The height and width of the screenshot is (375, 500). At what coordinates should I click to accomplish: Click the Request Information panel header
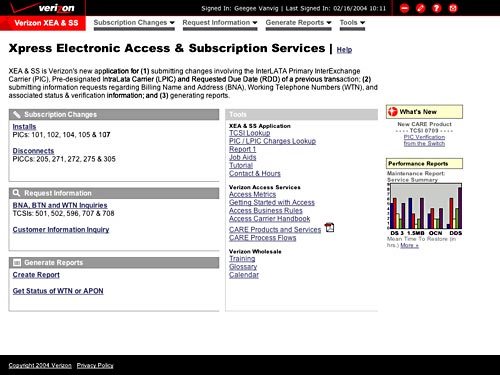[x=114, y=193]
